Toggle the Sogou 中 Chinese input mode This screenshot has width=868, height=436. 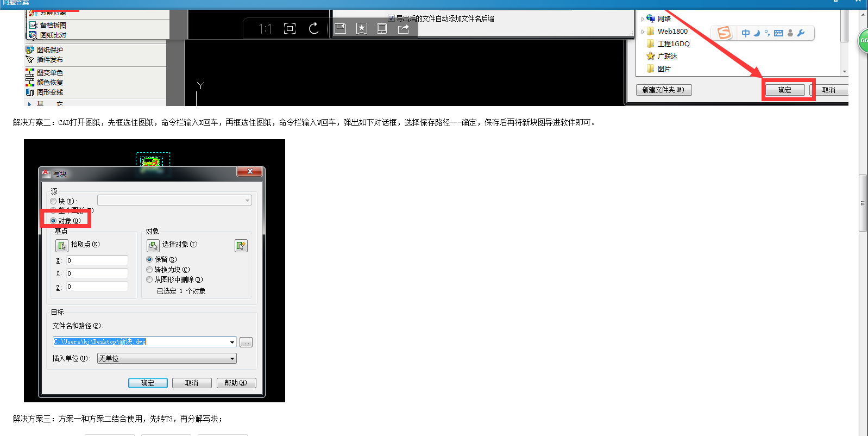click(x=746, y=33)
